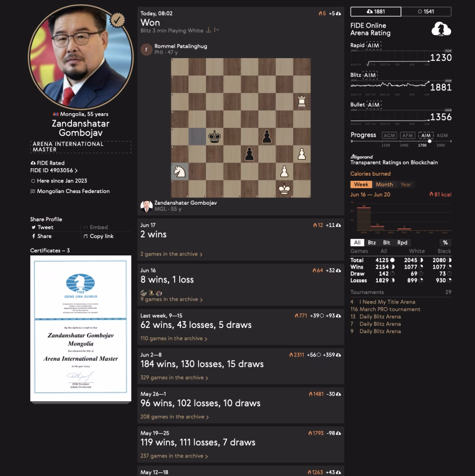Click the share game icon after download icon
Viewport: 475px width, 476px height.
click(216, 30)
